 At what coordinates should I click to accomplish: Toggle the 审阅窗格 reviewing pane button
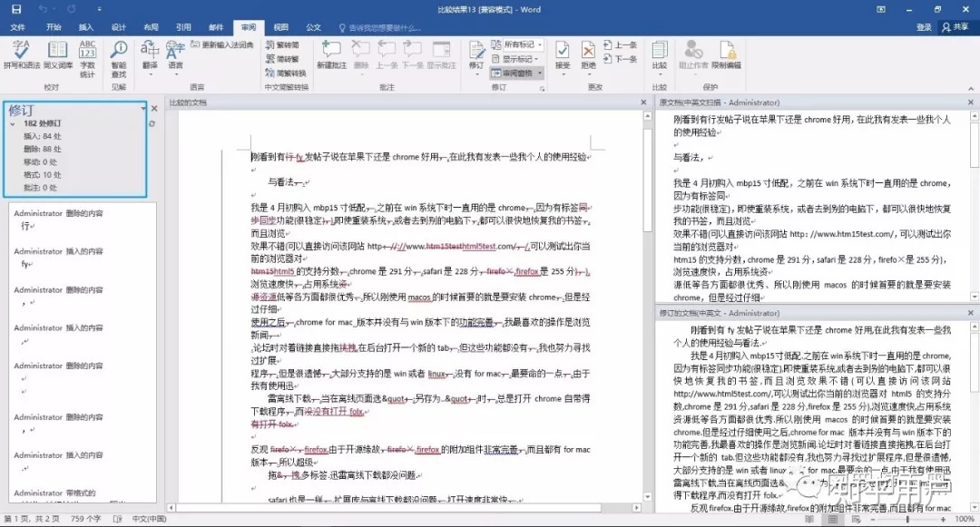pos(513,73)
